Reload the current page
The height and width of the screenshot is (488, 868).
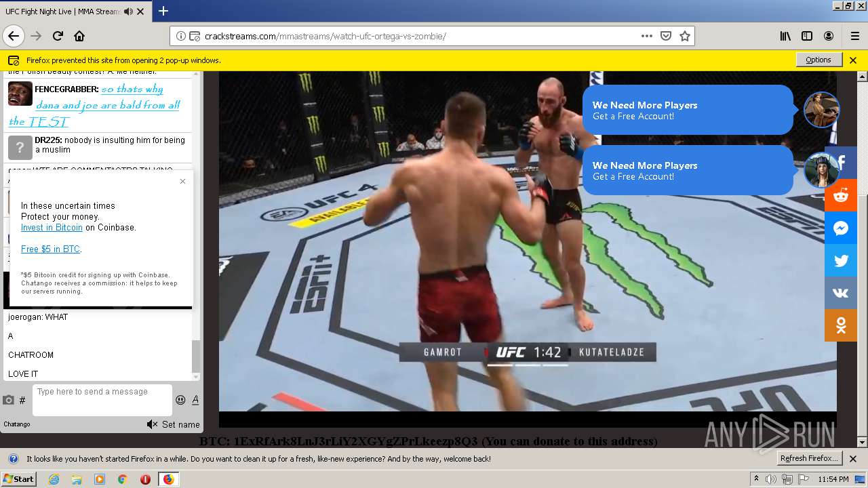[58, 36]
